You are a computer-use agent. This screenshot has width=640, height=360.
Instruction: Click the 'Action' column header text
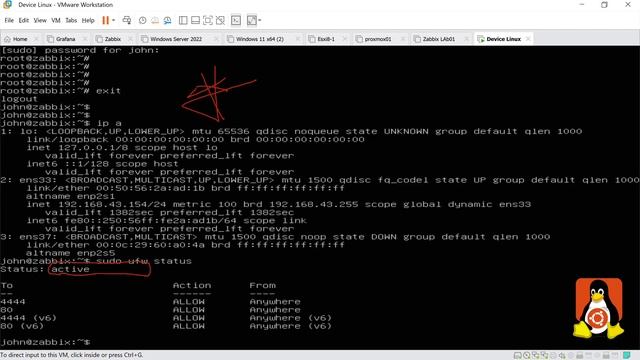192,285
